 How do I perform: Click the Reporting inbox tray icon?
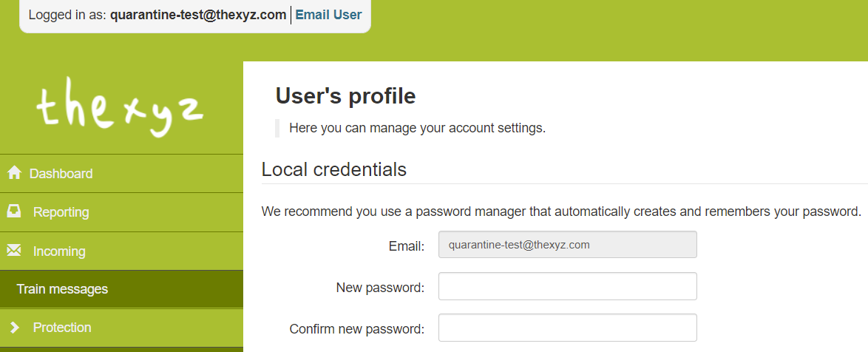(14, 211)
